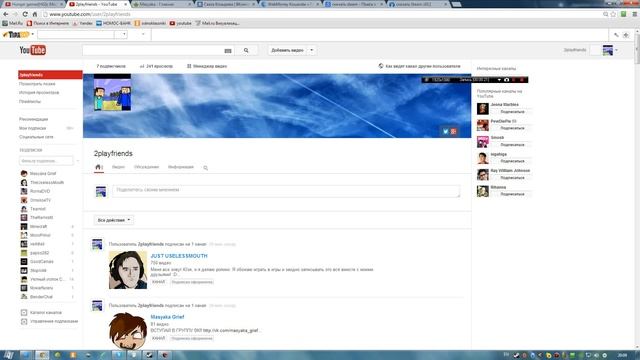Viewport: 640px width, 360px height.
Task: Select the 2playfriends item in left sidebar
Action: [50, 75]
